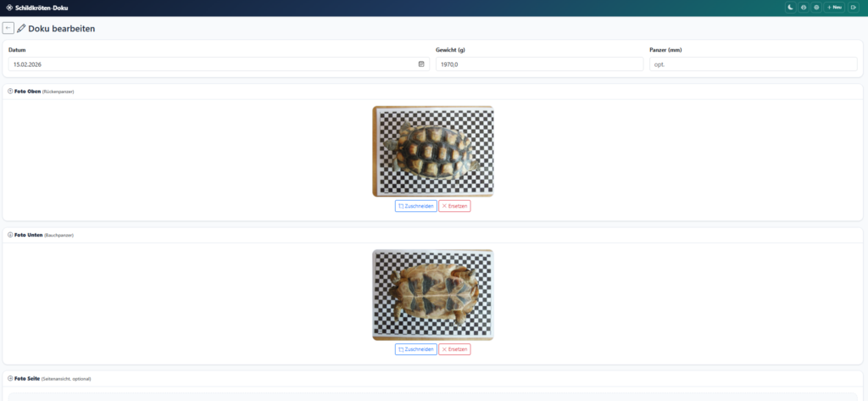Screen dimensions: 868x401
Task: Click the Foto Unten section header icon
Action: pyautogui.click(x=10, y=235)
